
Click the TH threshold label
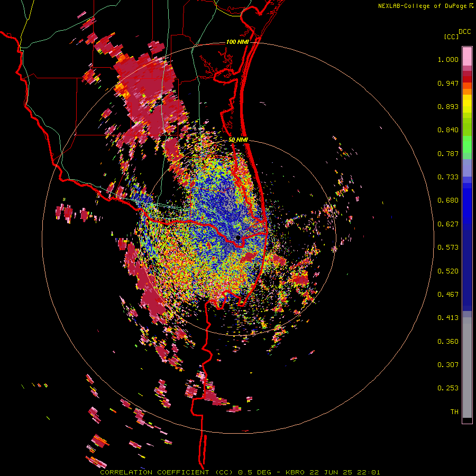point(454,412)
